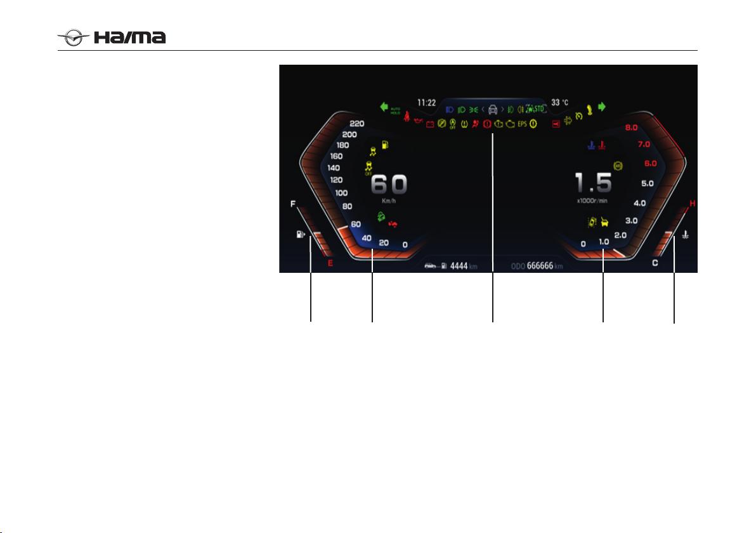This screenshot has width=756, height=533.
Task: Click the red door open car icon
Action: pos(393,223)
